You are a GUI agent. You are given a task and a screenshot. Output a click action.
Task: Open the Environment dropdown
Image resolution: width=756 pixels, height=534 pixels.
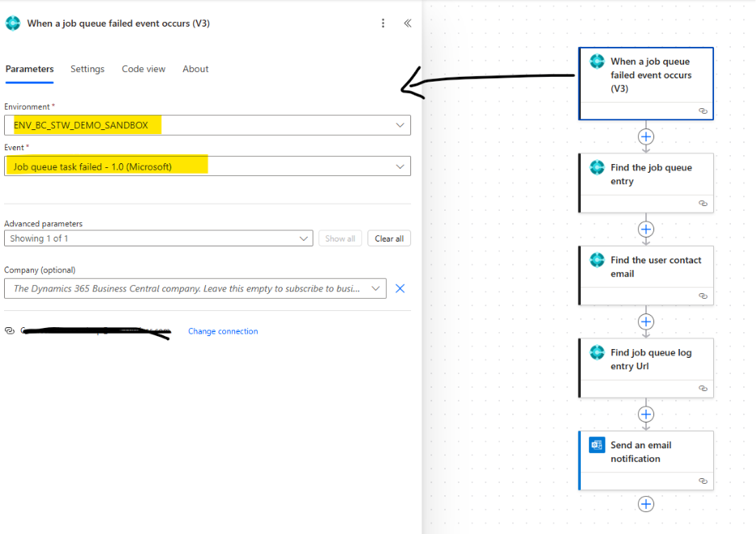pyautogui.click(x=400, y=124)
